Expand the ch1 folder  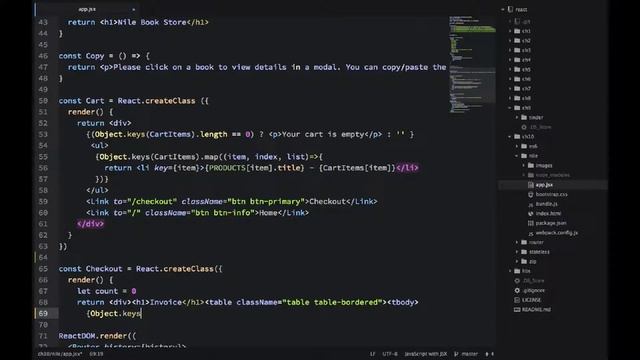point(510,31)
